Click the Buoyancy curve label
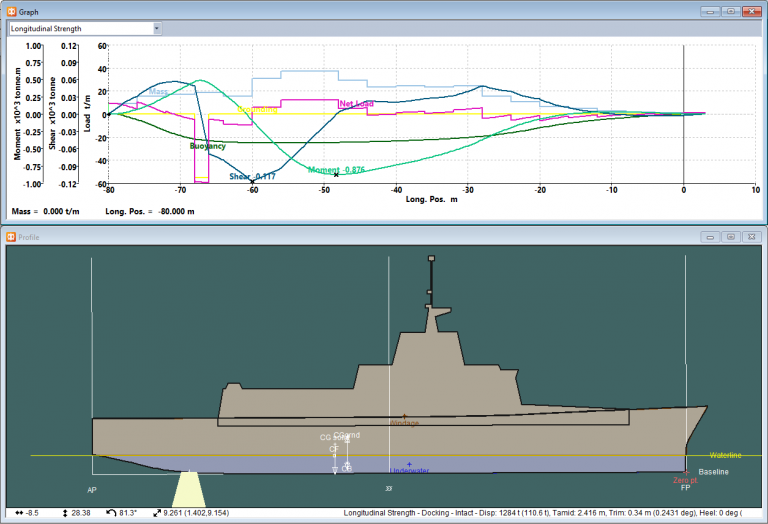Screen dimensions: 768x524 [208, 146]
